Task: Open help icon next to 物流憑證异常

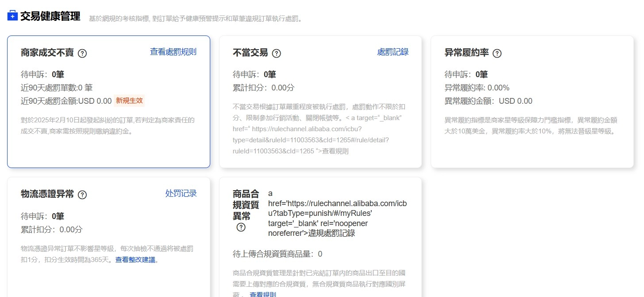Action: [82, 195]
